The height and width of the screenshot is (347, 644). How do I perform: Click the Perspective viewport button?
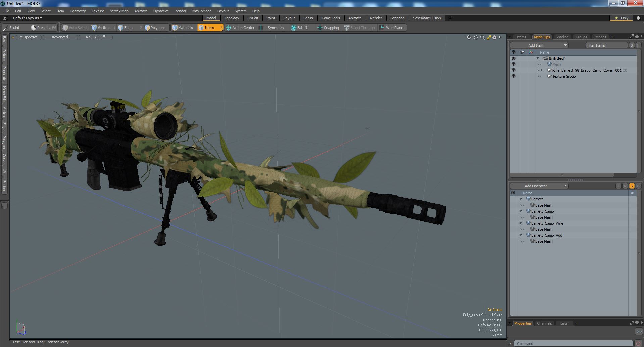[28, 37]
